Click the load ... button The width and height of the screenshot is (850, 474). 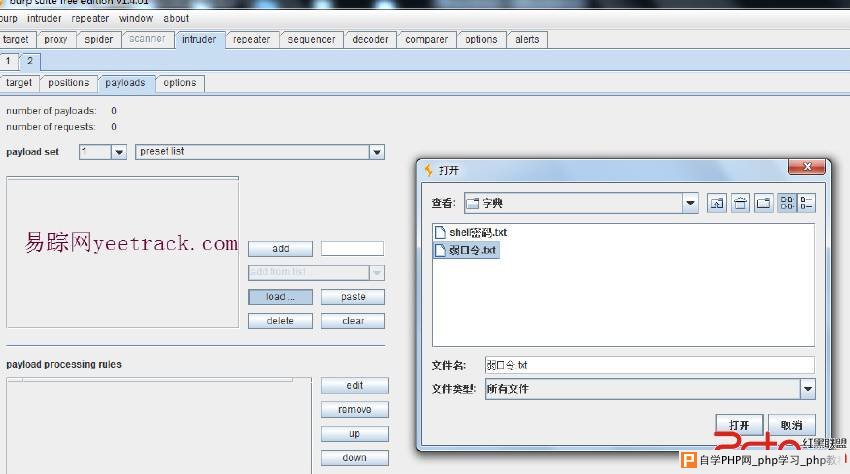click(280, 297)
